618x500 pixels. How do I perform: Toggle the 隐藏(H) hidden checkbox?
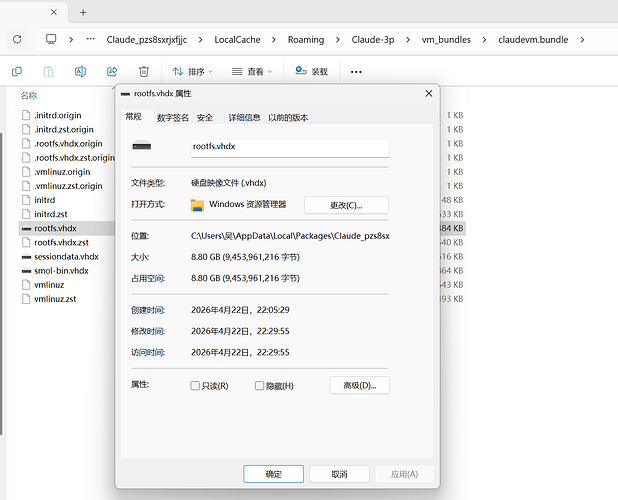[259, 385]
